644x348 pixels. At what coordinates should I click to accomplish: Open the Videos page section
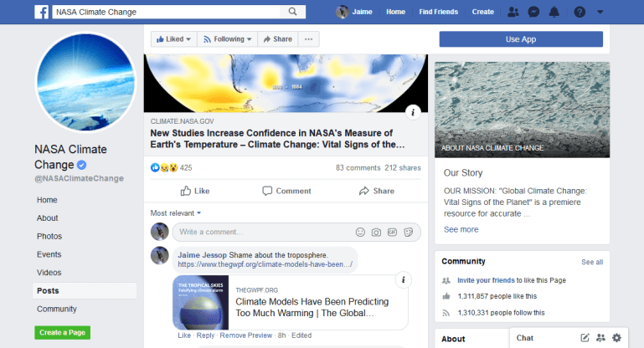click(49, 273)
